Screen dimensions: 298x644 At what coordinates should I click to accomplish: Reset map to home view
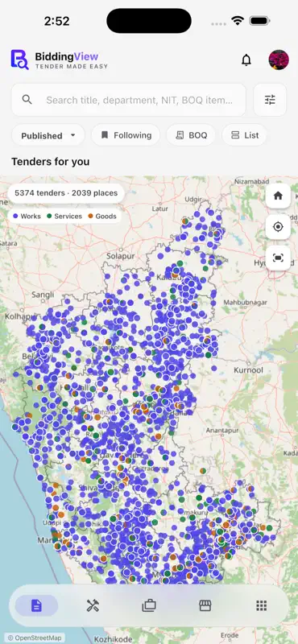tap(279, 196)
